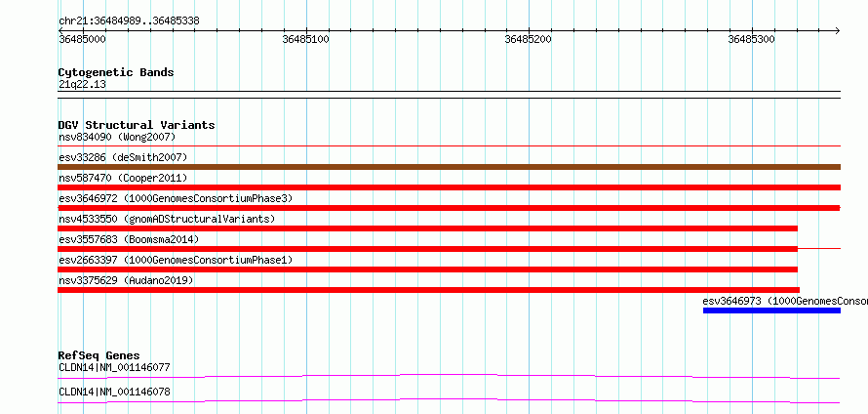868x414 pixels.
Task: Click the magenta CLDN14 NM_001146077 transcript line
Action: coord(449,377)
